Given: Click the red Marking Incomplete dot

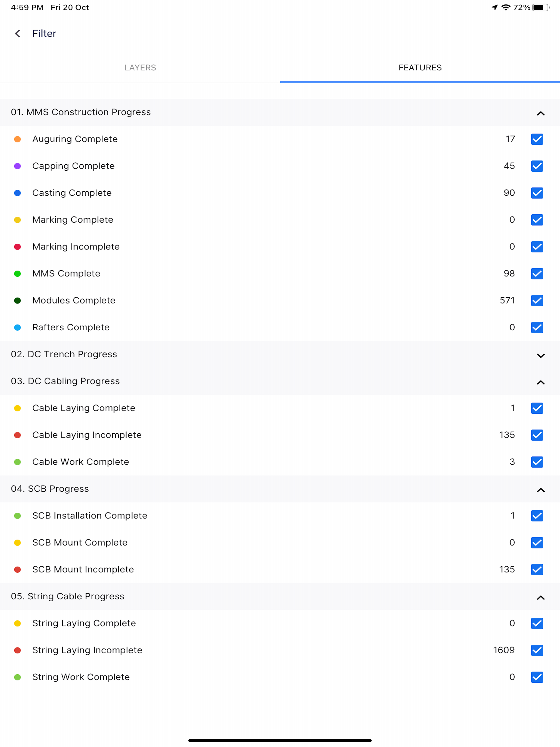Looking at the screenshot, I should pos(17,247).
